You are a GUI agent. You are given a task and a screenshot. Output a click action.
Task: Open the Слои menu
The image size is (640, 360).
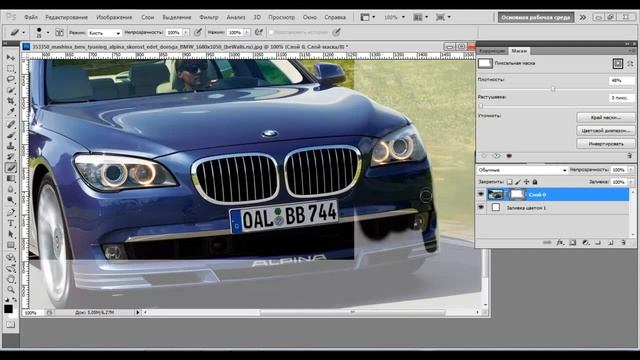pyautogui.click(x=148, y=17)
